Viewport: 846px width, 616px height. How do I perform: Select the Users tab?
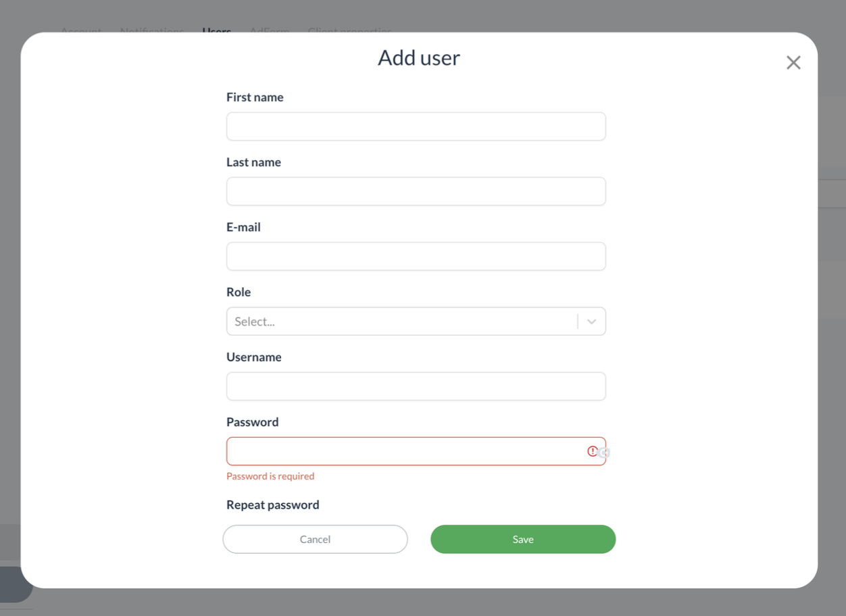pyautogui.click(x=217, y=30)
